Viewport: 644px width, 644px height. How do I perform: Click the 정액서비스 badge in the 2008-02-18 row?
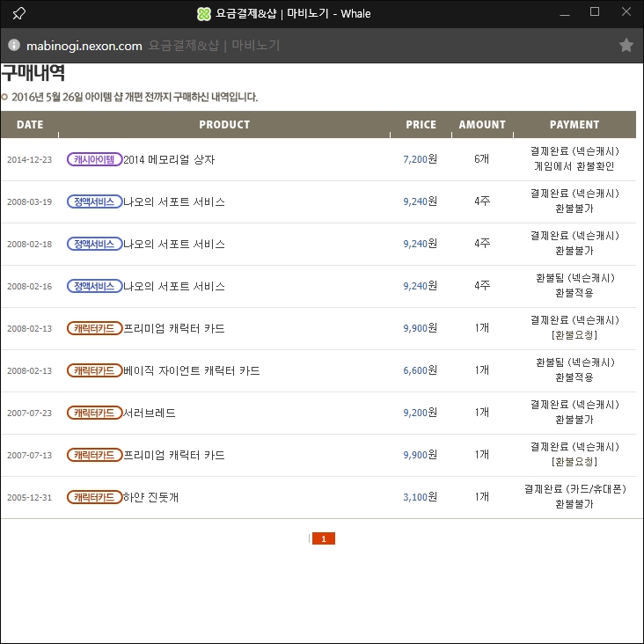point(94,244)
